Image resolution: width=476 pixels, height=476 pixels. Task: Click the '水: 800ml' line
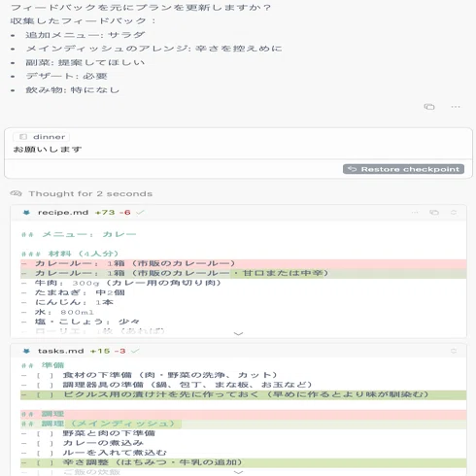pyautogui.click(x=57, y=312)
